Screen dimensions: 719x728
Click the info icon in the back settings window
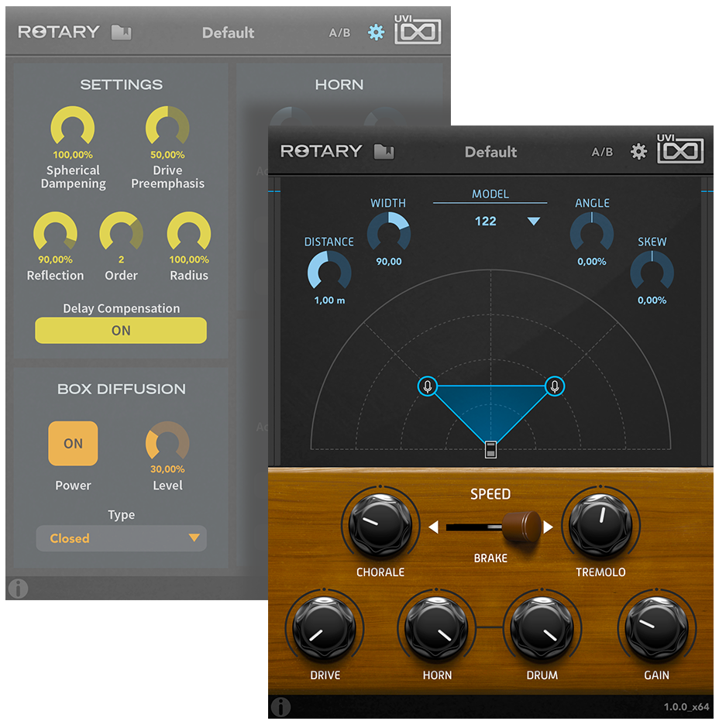point(18,589)
